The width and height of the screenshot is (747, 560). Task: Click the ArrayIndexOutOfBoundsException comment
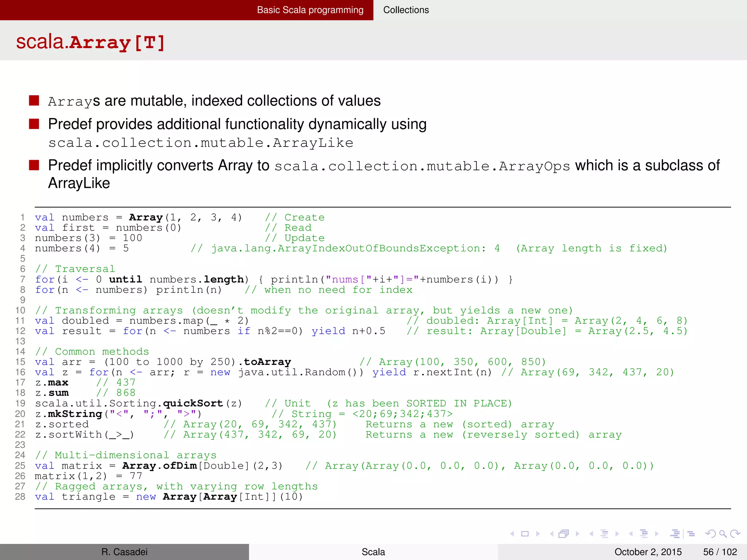429,249
